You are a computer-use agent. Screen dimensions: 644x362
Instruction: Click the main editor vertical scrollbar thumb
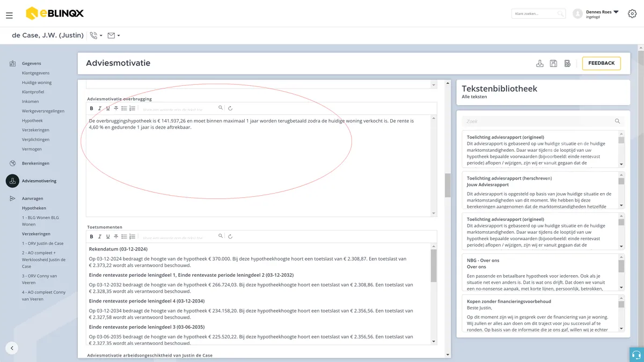click(448, 186)
